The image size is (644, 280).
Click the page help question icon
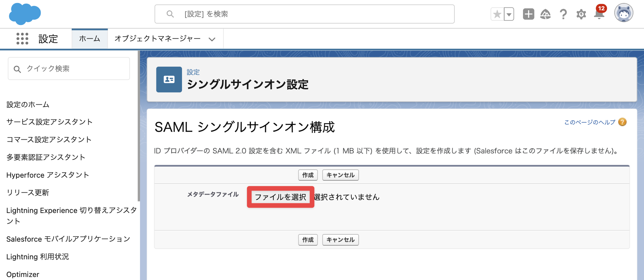click(x=622, y=122)
